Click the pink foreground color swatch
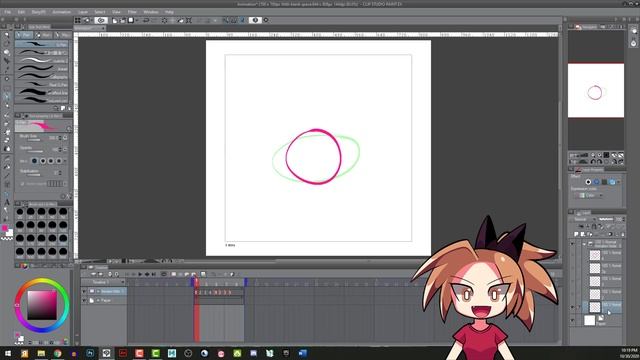Screen dimensions: 640x360 (x=4, y=228)
